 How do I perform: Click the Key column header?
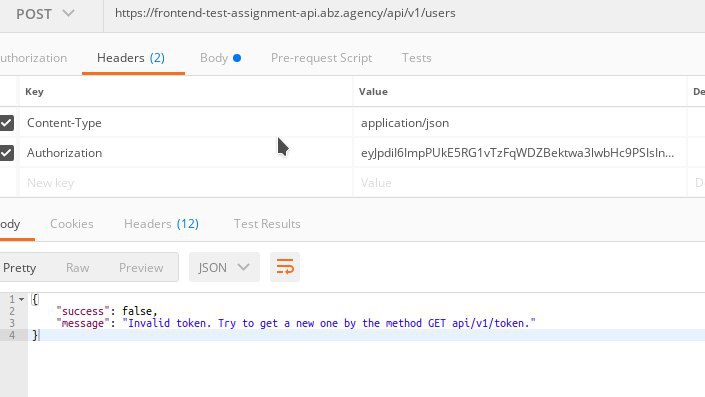(x=34, y=92)
